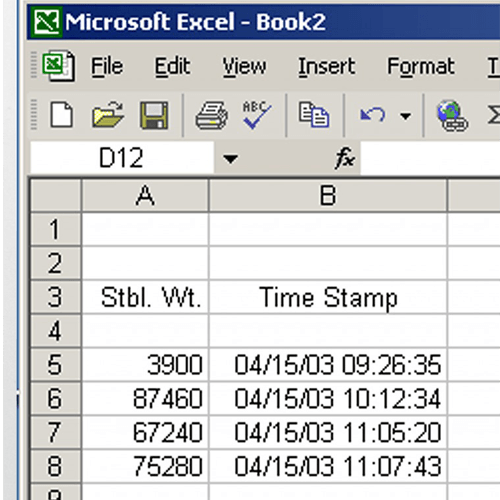The image size is (500, 500).
Task: Select column B header
Action: [328, 195]
